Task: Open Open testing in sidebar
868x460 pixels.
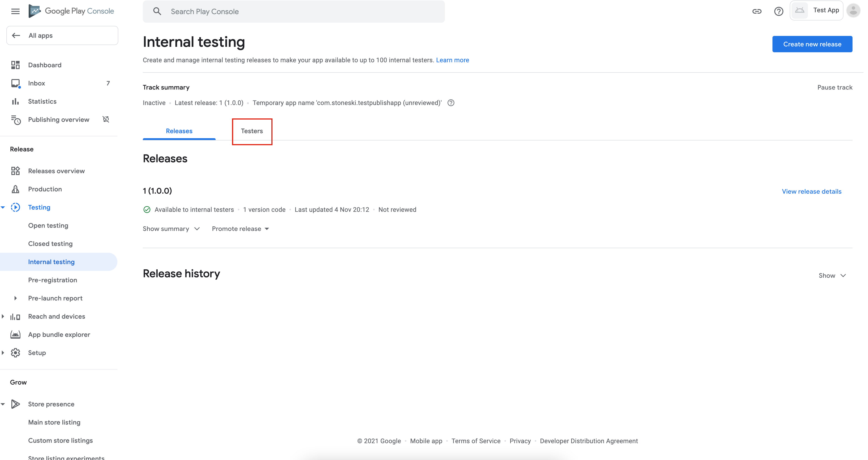Action: tap(48, 225)
